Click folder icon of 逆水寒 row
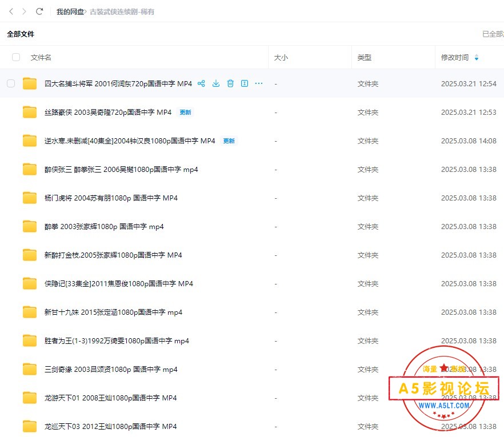Viewport: 504px width, 437px height. point(30,141)
